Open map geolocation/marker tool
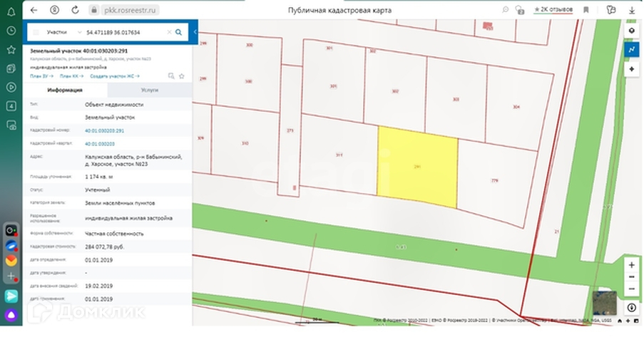644x342 pixels. [x=632, y=69]
